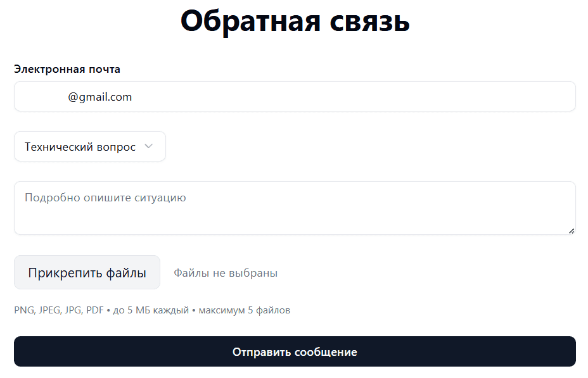Screen dimensions: 588x378
Task: Click the attach files upload control
Action: point(87,272)
